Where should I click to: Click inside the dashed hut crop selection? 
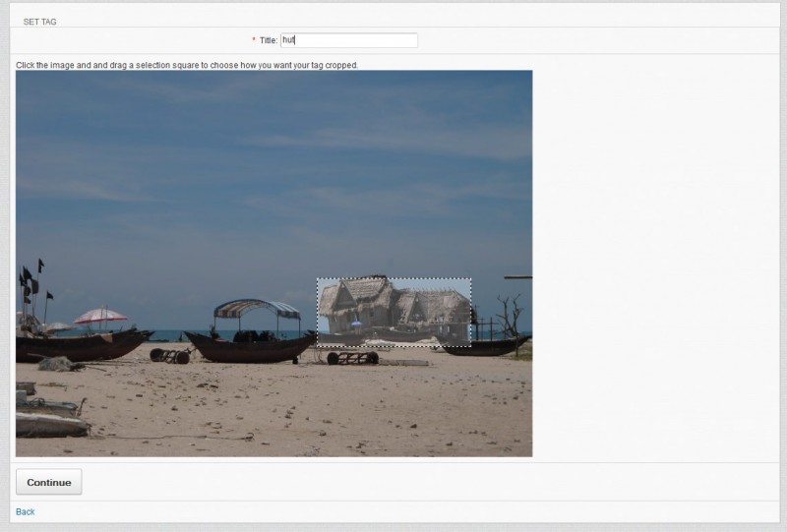click(394, 312)
